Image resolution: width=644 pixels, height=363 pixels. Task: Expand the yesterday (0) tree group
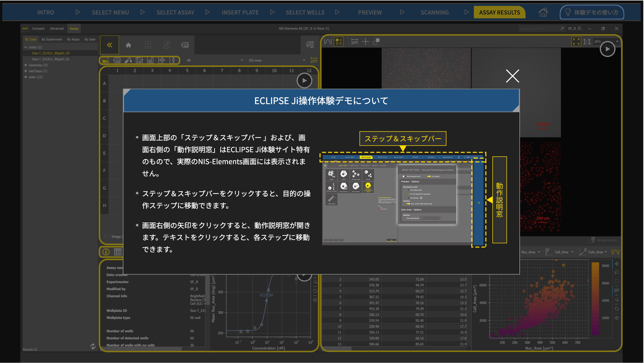[26, 65]
